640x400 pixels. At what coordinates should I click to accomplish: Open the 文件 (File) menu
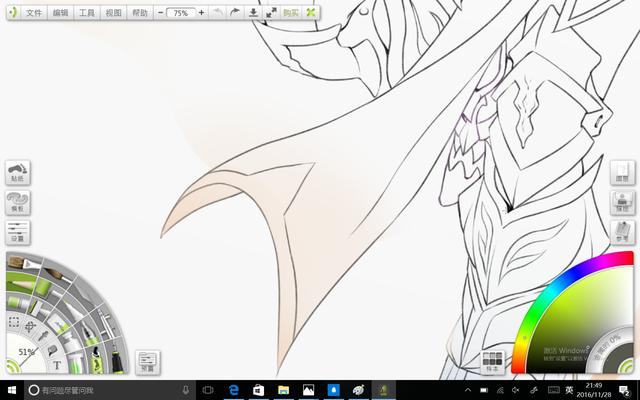tap(35, 13)
